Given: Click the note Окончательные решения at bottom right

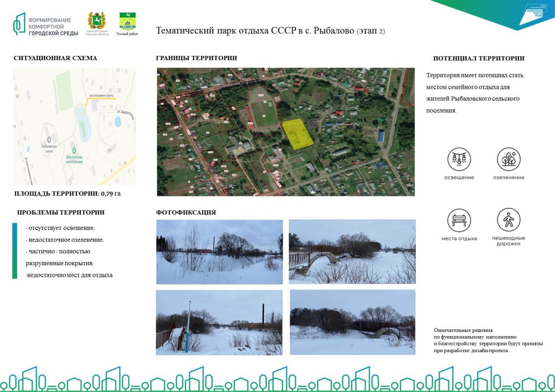Looking at the screenshot, I should click(x=488, y=340).
